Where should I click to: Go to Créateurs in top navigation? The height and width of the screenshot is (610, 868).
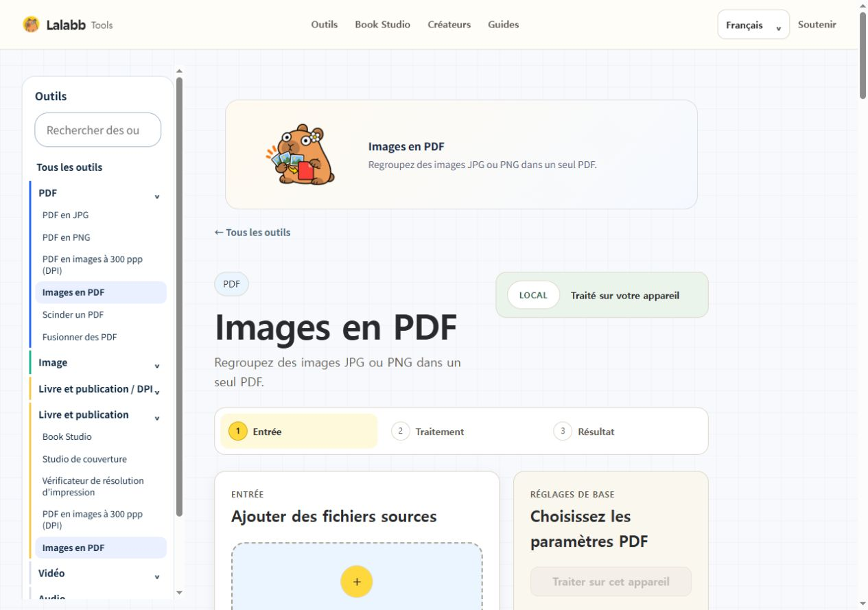(x=449, y=25)
